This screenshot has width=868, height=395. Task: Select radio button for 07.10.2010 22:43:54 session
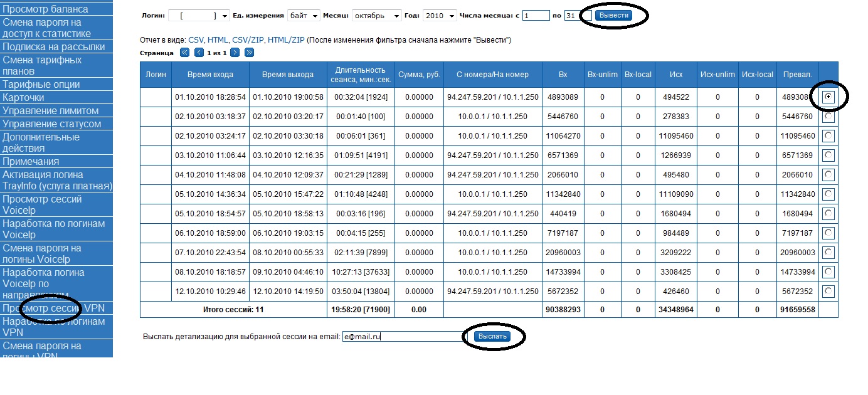tap(828, 253)
